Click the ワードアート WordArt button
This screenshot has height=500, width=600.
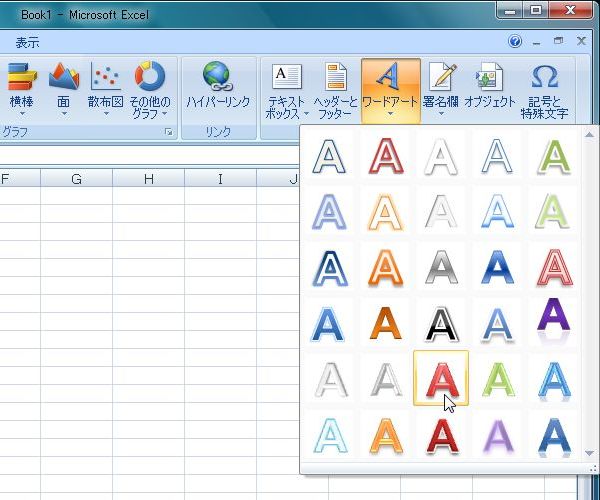tap(391, 91)
